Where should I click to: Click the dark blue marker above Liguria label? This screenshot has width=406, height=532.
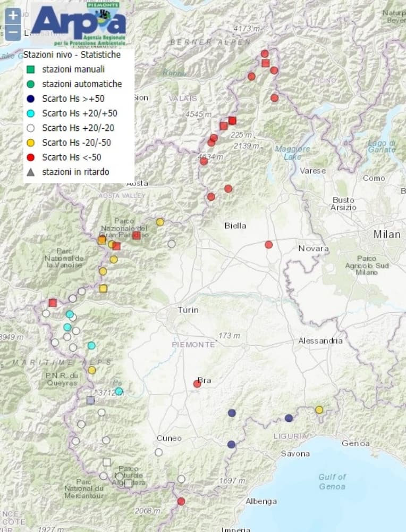click(x=289, y=418)
